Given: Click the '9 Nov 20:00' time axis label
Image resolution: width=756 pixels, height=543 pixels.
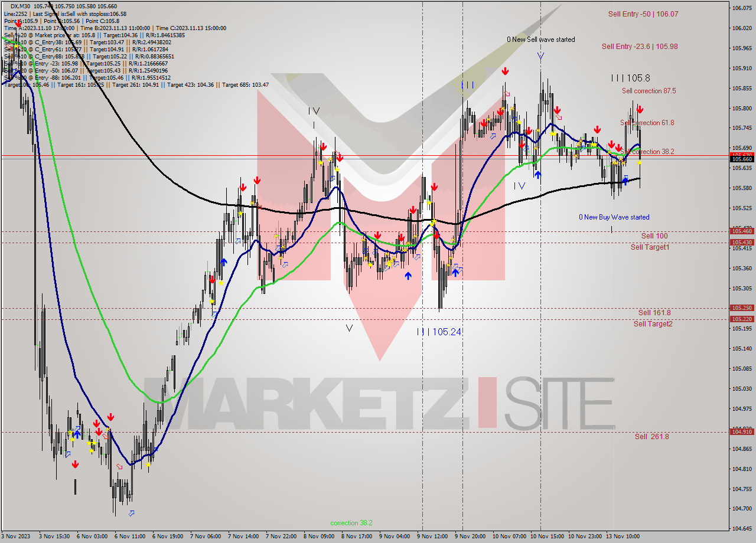Looking at the screenshot, I should coord(470,537).
